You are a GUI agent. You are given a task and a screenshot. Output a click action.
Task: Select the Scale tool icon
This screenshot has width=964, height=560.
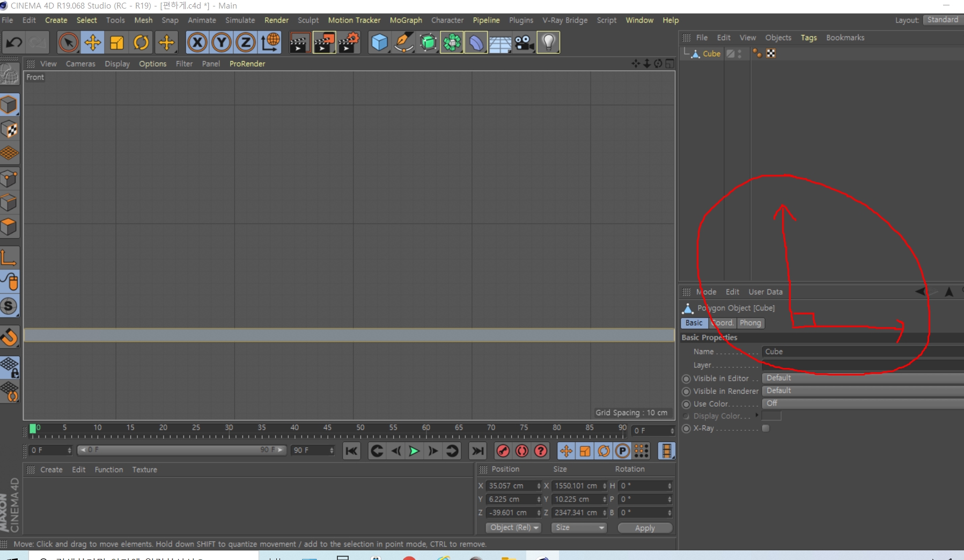117,42
